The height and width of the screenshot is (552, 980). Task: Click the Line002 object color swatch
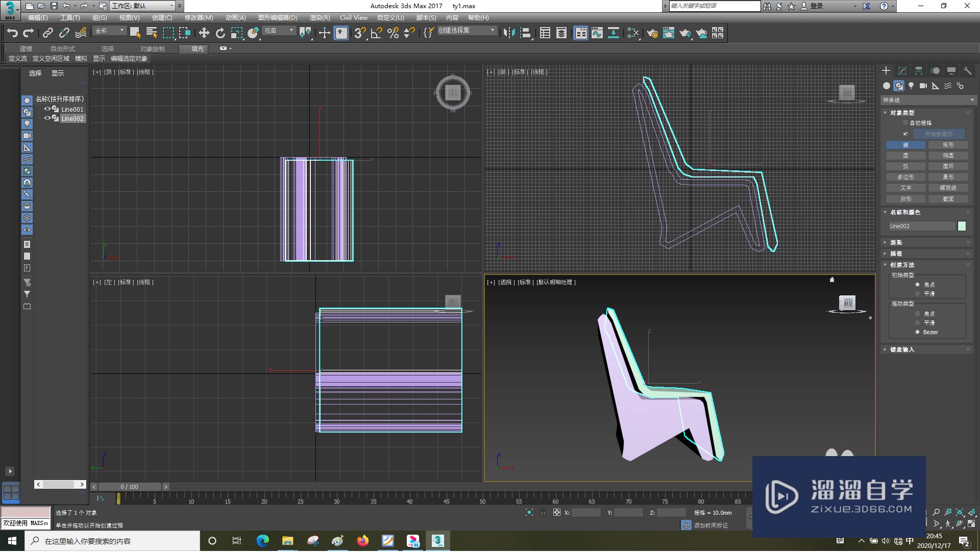(962, 226)
